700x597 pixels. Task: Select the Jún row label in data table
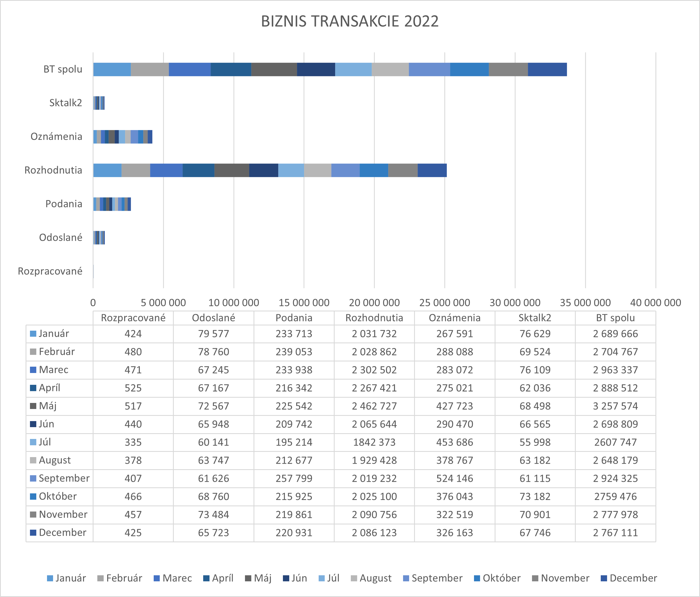(x=46, y=424)
